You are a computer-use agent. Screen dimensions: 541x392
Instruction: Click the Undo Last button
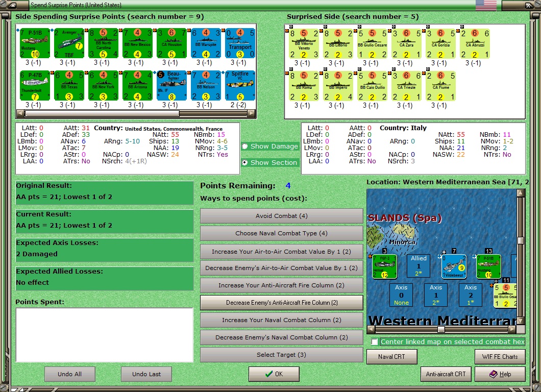146,374
